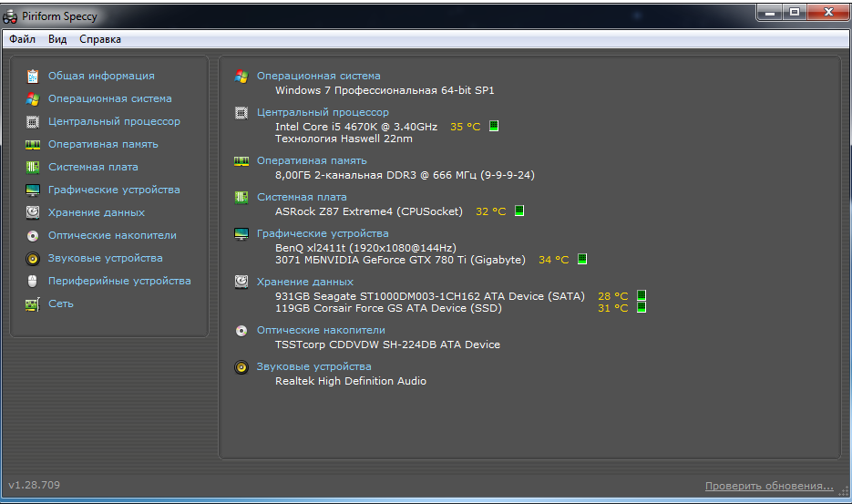This screenshot has height=504, width=852.
Task: Click green temperature indicator next to Corsair 31 °C
Action: click(642, 308)
